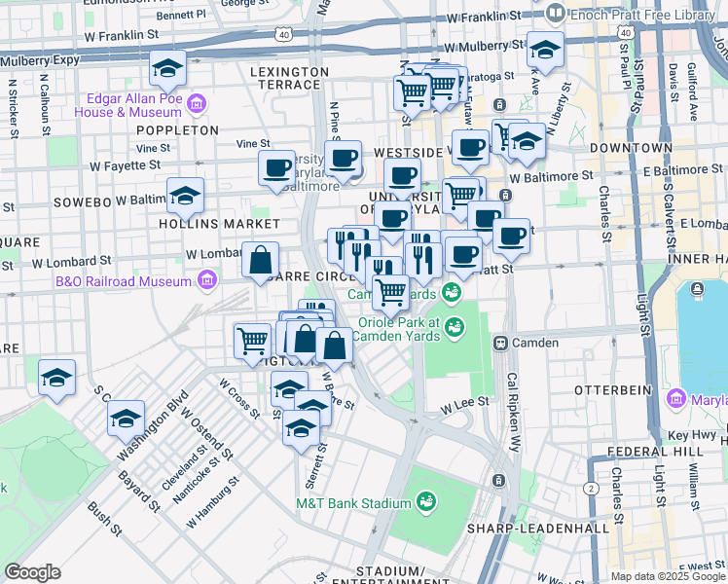728x584 pixels.
Task: Select shopping cart marker above Oriole Park label
Action: coord(391,295)
